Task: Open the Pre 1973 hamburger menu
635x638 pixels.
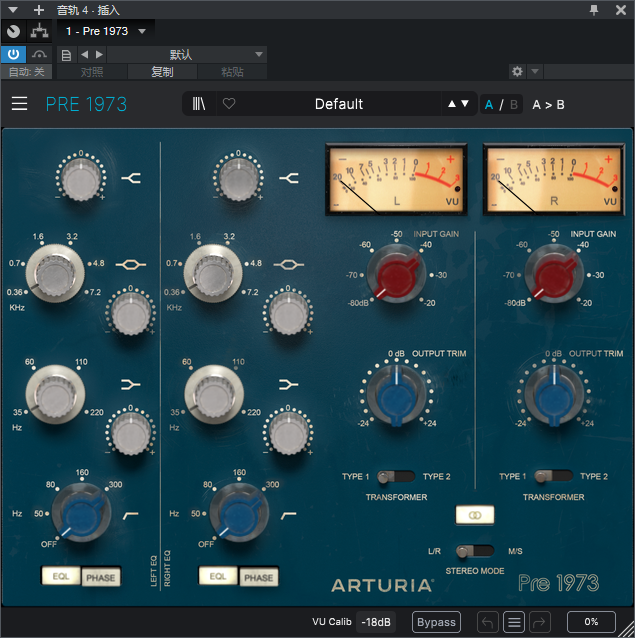Action: click(x=19, y=104)
